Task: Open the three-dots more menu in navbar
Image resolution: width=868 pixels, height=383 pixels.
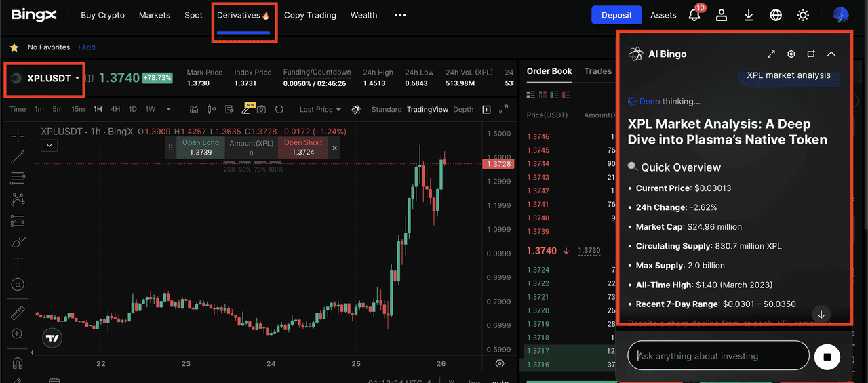Action: pyautogui.click(x=400, y=15)
